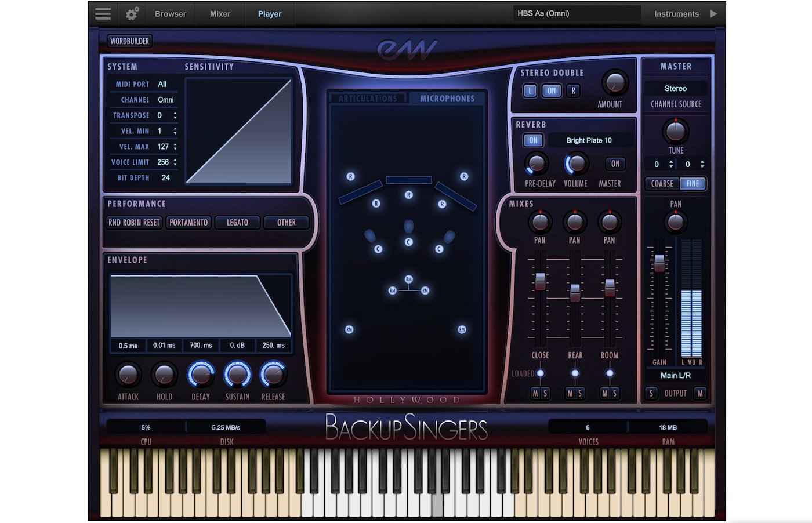
Task: Open the Main L/R output dropdown
Action: tap(676, 376)
